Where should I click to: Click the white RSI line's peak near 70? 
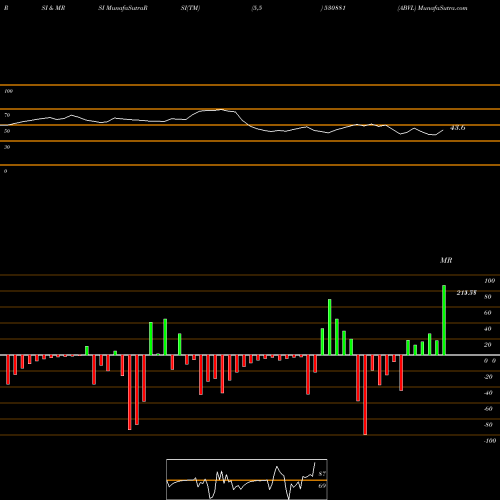point(220,109)
